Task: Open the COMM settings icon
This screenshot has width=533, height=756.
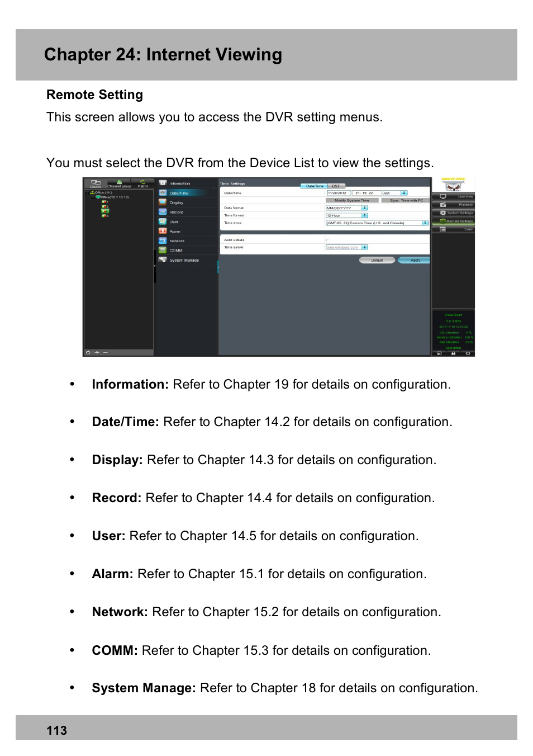Action: click(163, 250)
